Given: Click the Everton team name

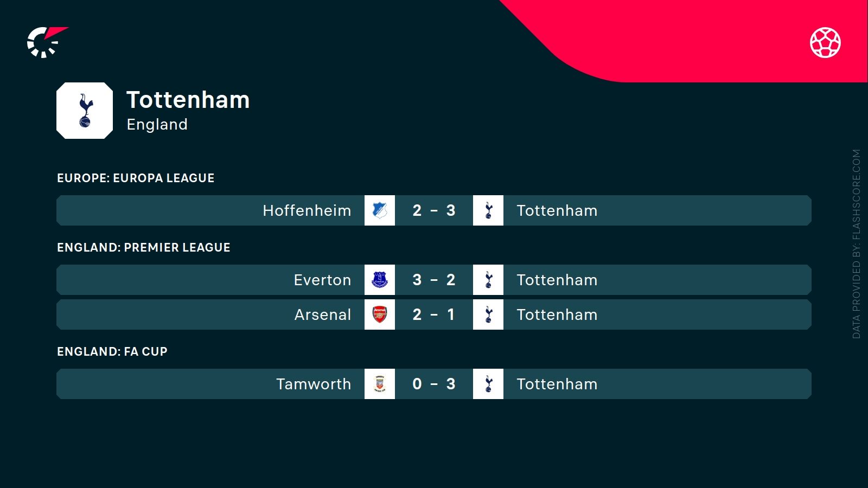Looking at the screenshot, I should [x=322, y=280].
